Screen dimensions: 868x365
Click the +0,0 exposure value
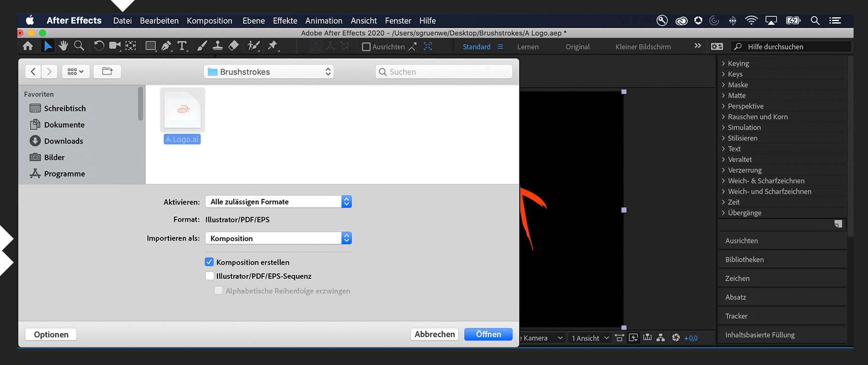691,338
